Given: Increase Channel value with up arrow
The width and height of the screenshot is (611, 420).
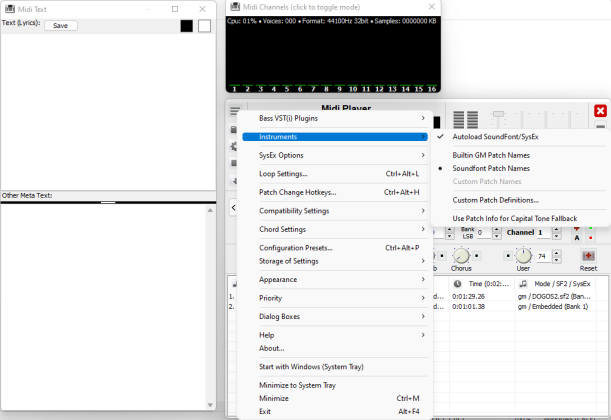Looking at the screenshot, I should 557,229.
